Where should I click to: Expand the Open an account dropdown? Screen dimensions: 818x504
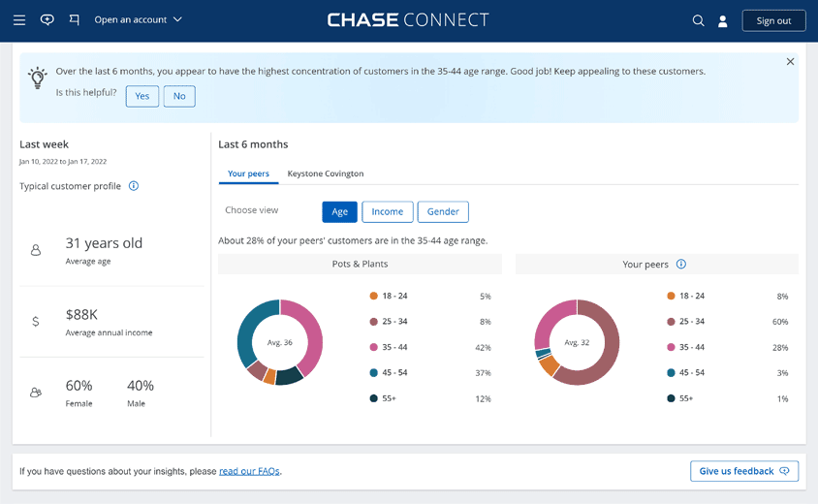click(x=138, y=19)
